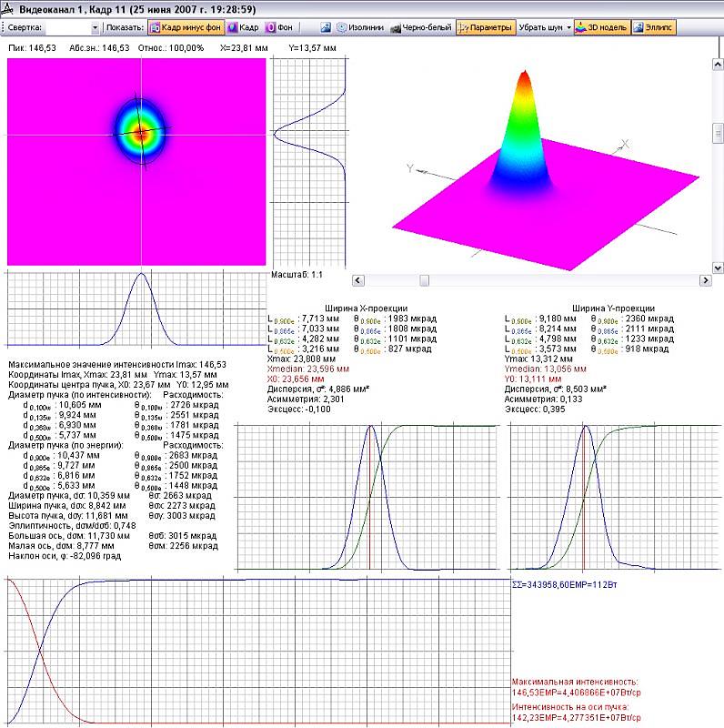Click the 'Масштаб: 1:1' label
Viewport: 724px width, 728px height.
pos(297,275)
